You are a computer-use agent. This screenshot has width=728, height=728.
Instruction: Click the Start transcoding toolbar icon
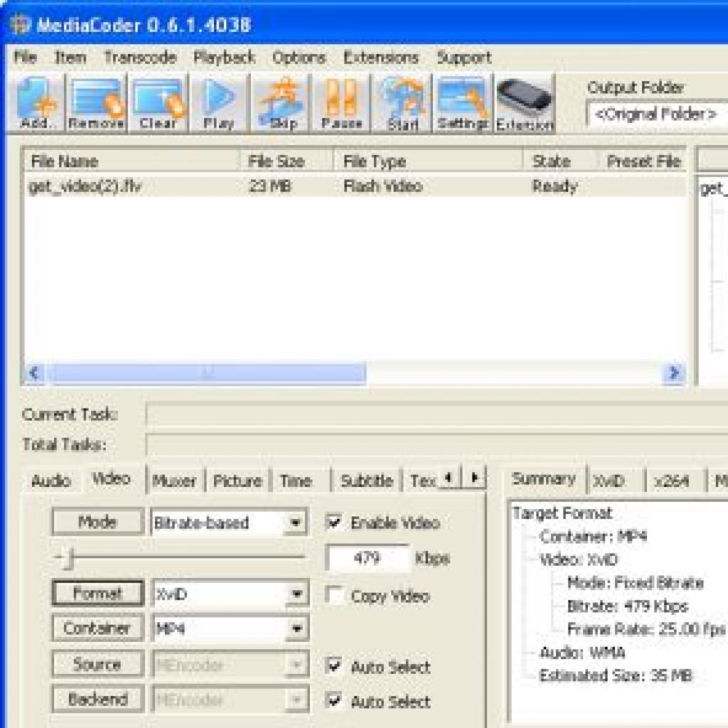click(x=402, y=104)
